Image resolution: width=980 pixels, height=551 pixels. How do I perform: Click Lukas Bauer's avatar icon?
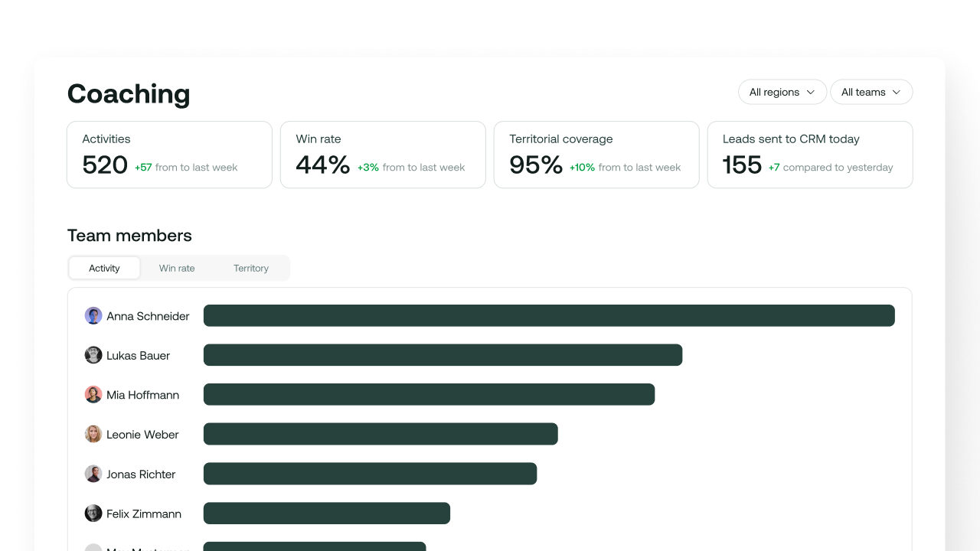click(x=93, y=355)
